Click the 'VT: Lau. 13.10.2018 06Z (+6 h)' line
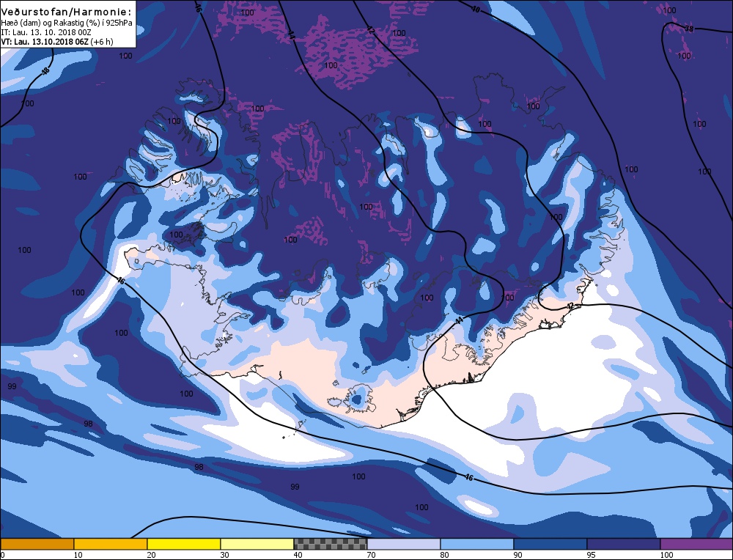 pyautogui.click(x=57, y=42)
